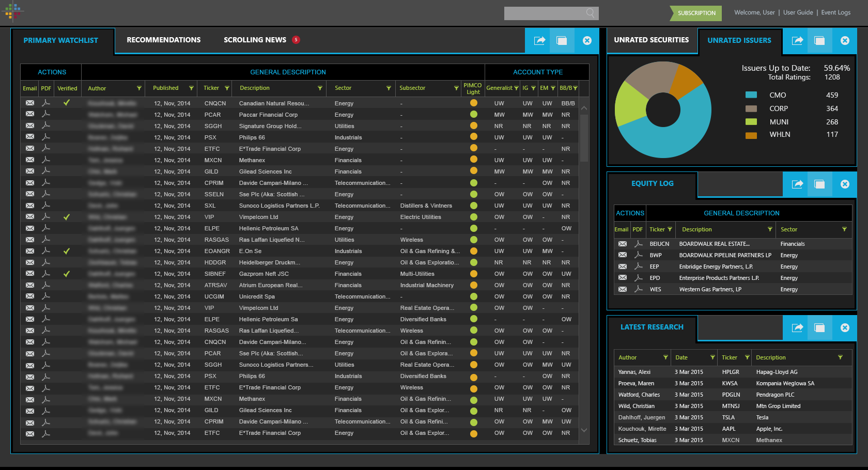This screenshot has height=470, width=868.
Task: Click the share icon in Primary Watchlist panel
Action: 539,41
